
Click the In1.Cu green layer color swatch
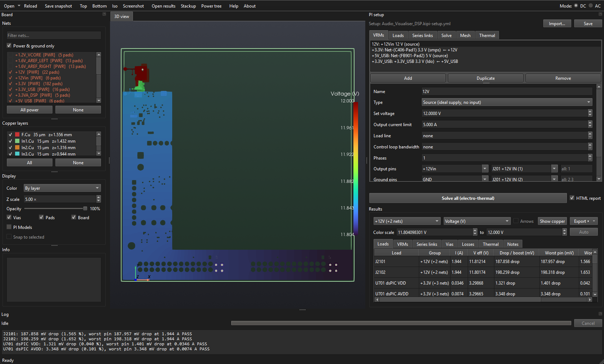[x=17, y=141]
